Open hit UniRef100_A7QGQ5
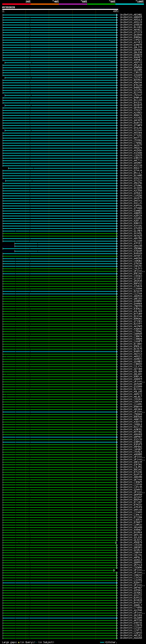The height and width of the screenshot is (644, 146). pos(131,251)
